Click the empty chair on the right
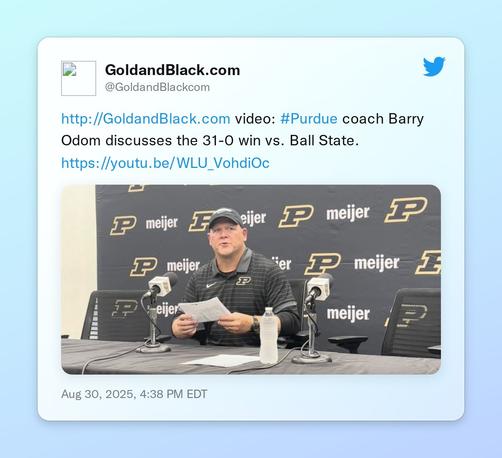 click(x=412, y=322)
